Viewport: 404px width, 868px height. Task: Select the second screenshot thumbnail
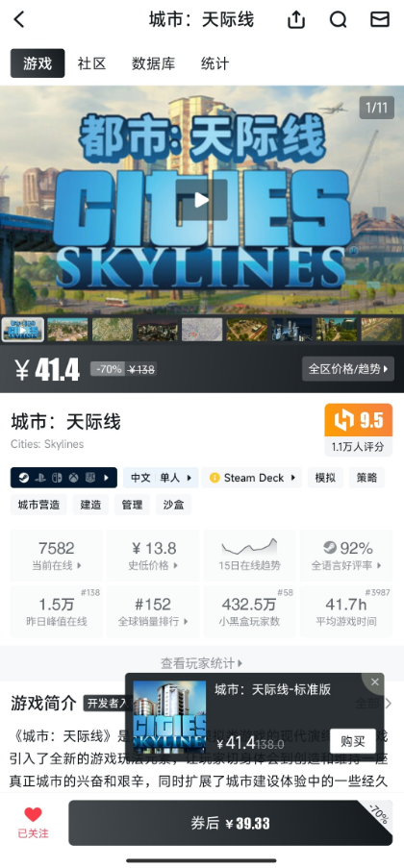67,330
